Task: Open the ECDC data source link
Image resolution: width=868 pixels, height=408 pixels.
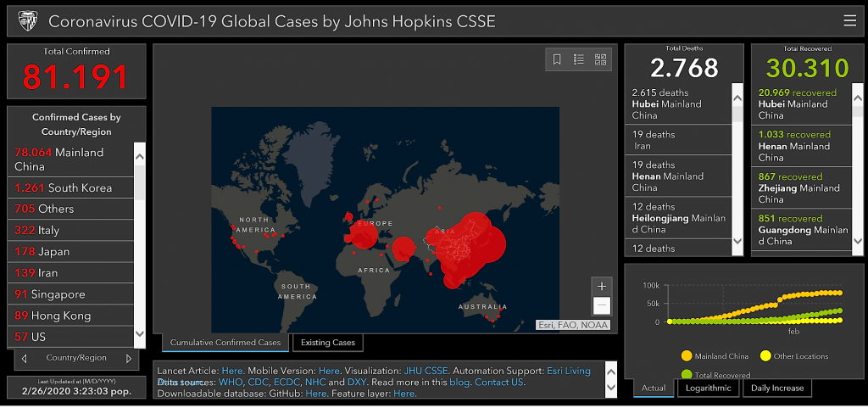Action: pyautogui.click(x=287, y=383)
